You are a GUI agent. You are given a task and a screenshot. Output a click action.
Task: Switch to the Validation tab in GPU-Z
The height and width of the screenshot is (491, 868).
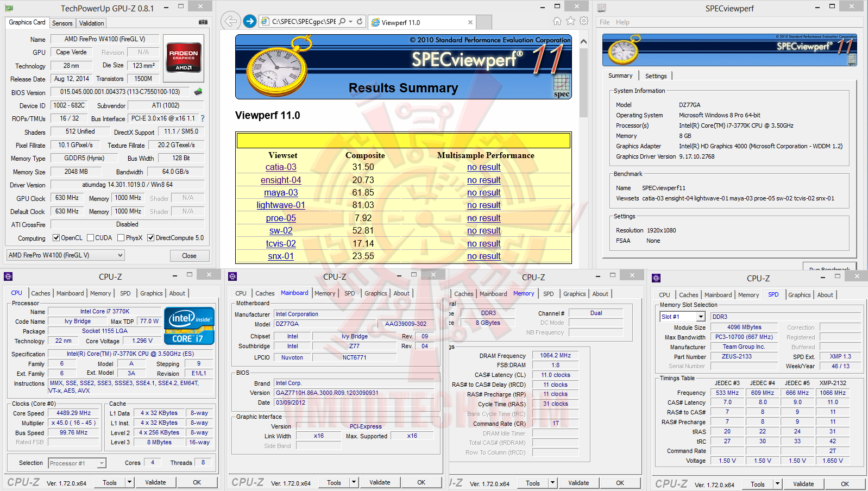pos(91,23)
